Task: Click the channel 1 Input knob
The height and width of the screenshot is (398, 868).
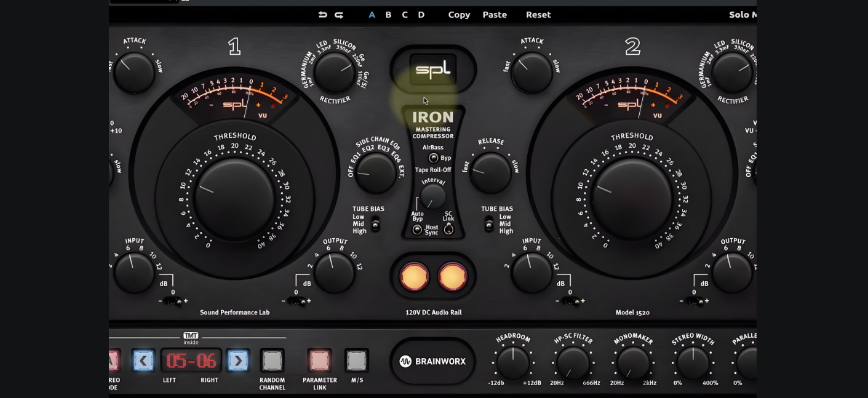Action: [134, 272]
